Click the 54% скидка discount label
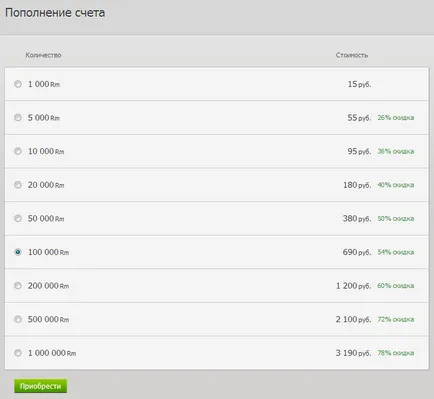 coord(396,252)
